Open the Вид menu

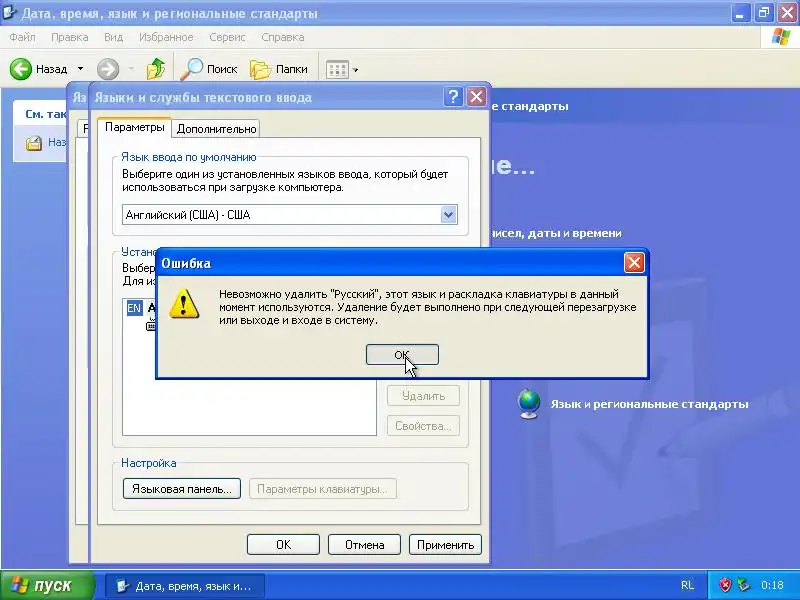(x=113, y=37)
